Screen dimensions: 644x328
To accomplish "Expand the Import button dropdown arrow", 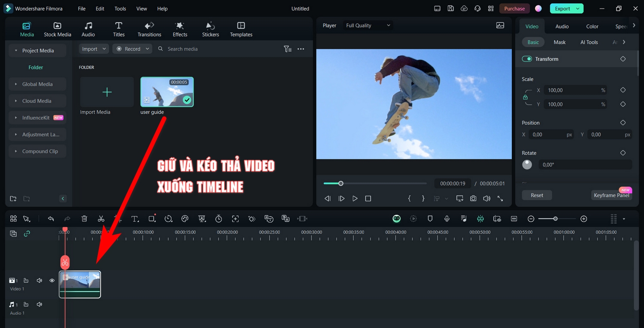I will (x=103, y=49).
